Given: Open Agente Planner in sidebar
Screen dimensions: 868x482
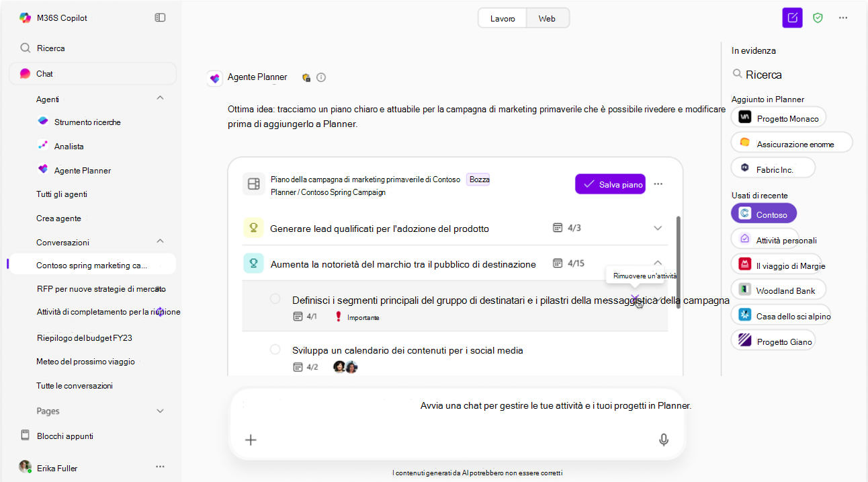Looking at the screenshot, I should [x=83, y=170].
